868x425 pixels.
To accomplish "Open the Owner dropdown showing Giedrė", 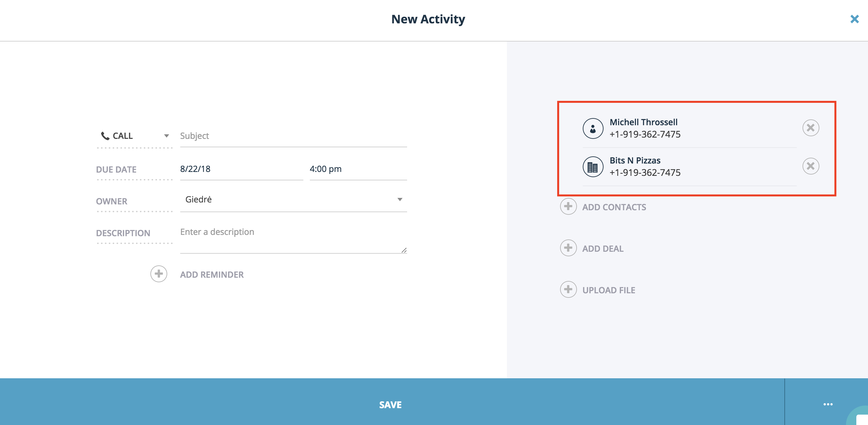I will [293, 200].
